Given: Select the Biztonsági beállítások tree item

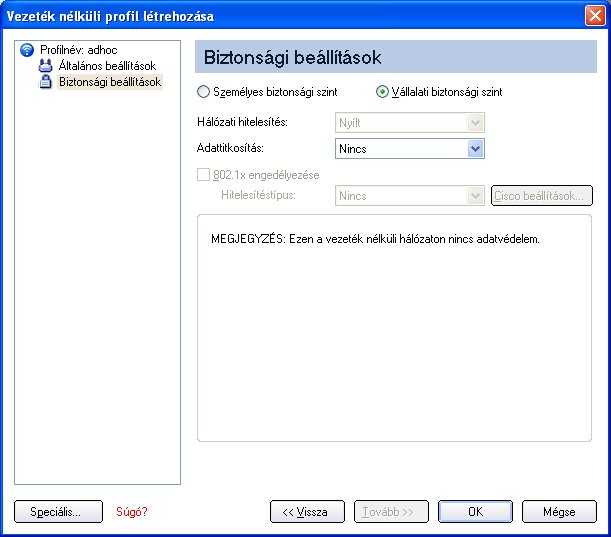Looking at the screenshot, I should click(x=110, y=82).
